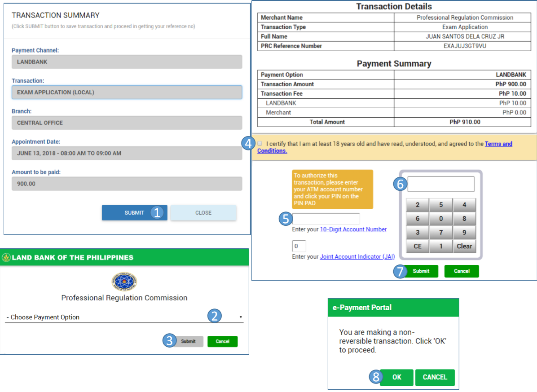
Task: Select the Amount to be paid field
Action: tap(127, 184)
